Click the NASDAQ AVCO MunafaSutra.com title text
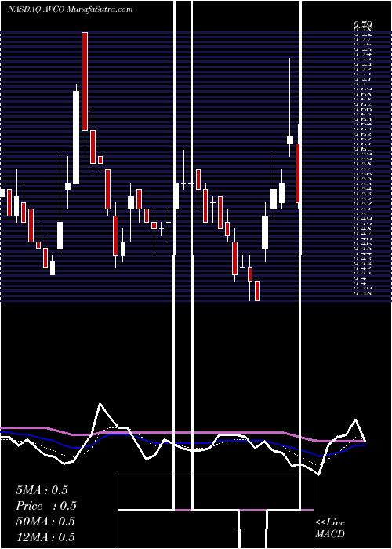Viewport: 392px width, 549px height. (71, 9)
